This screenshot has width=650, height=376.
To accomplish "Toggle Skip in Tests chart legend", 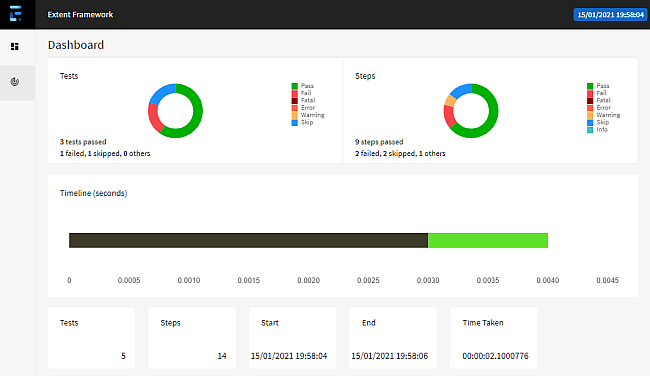I will pos(302,122).
